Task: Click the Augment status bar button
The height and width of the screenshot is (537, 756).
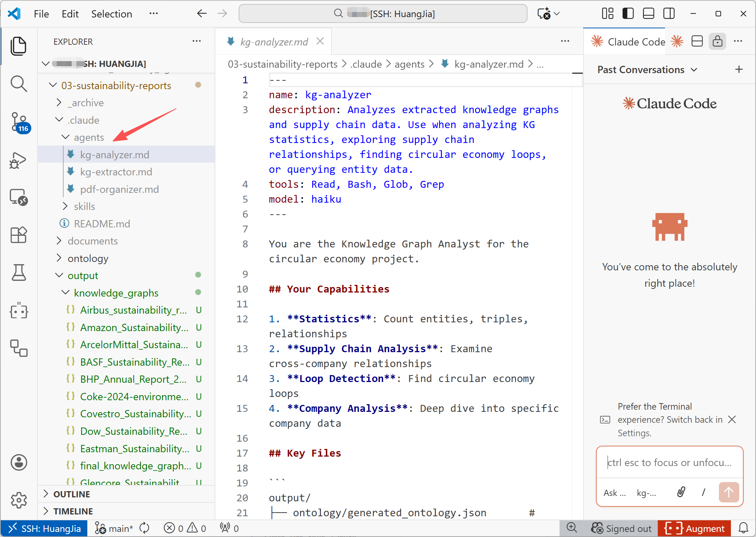Action: click(x=694, y=528)
